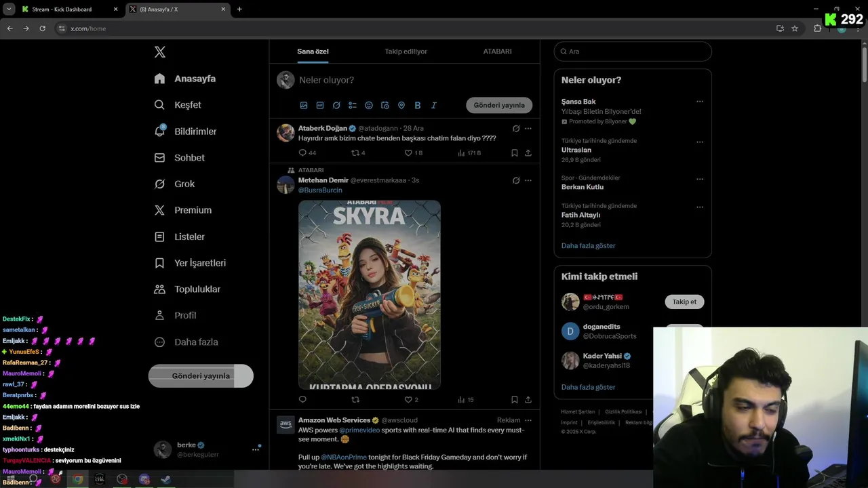Click Daha fazla göster under Kimi takip etmeli
Image resolution: width=868 pixels, height=488 pixels.
[x=589, y=387]
